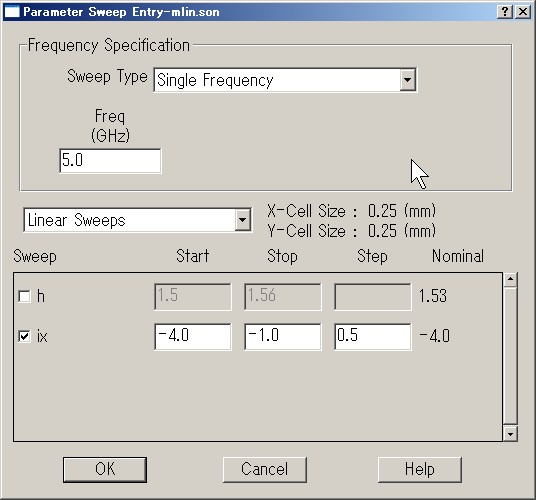The width and height of the screenshot is (536, 500).
Task: Click the ix Stop value field
Action: coord(283,337)
